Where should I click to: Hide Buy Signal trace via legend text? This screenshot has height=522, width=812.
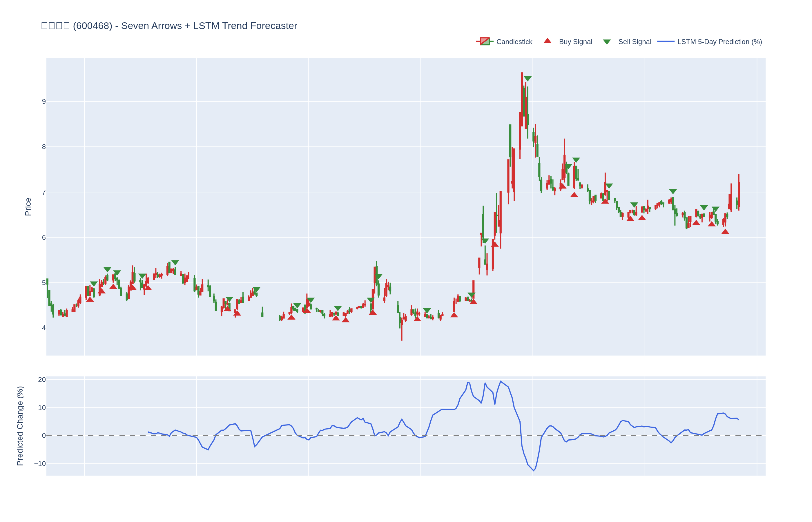pos(575,42)
